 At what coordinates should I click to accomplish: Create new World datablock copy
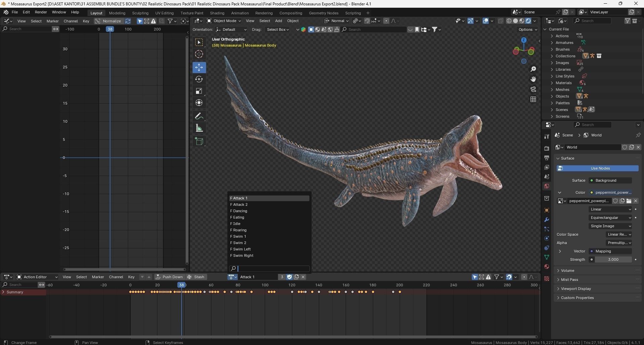pyautogui.click(x=632, y=147)
